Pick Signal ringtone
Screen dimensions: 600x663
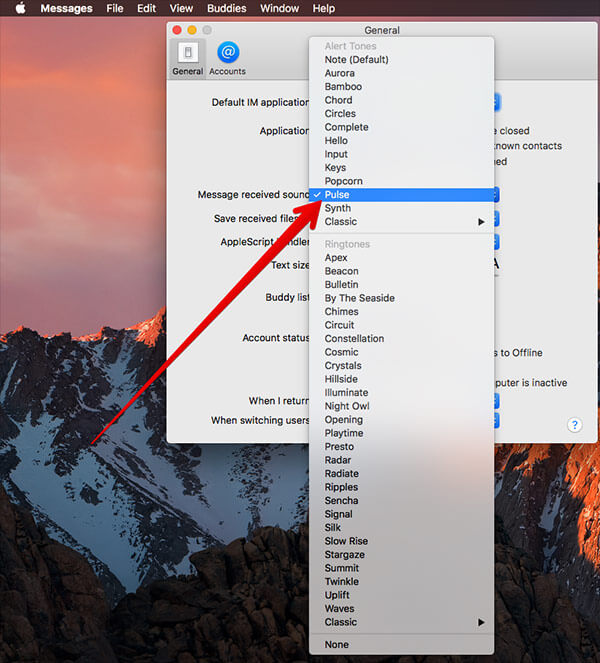[x=401, y=515]
